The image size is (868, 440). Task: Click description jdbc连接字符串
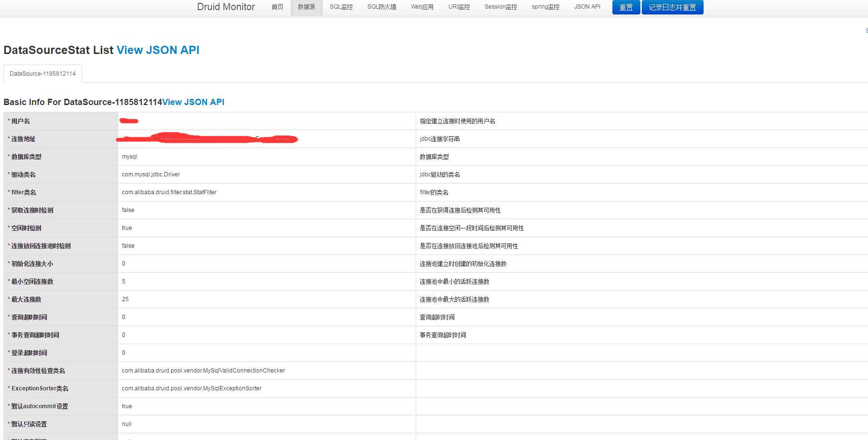[x=440, y=139]
